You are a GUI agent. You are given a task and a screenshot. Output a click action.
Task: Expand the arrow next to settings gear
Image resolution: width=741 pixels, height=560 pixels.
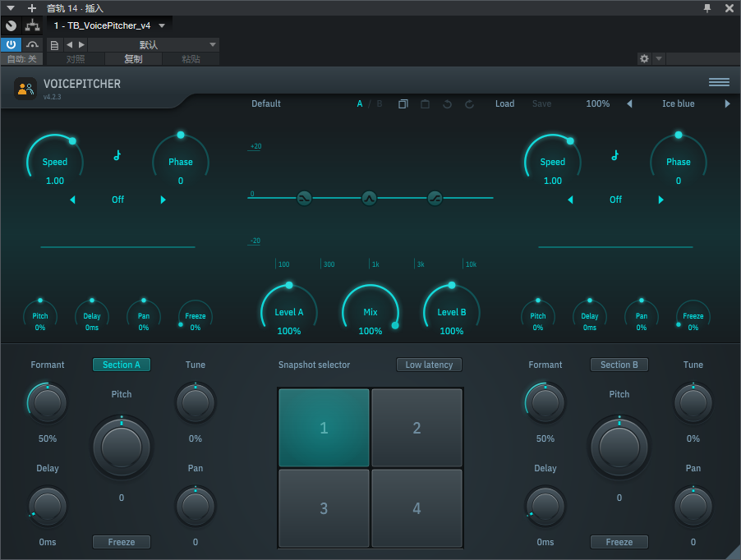[x=658, y=58]
